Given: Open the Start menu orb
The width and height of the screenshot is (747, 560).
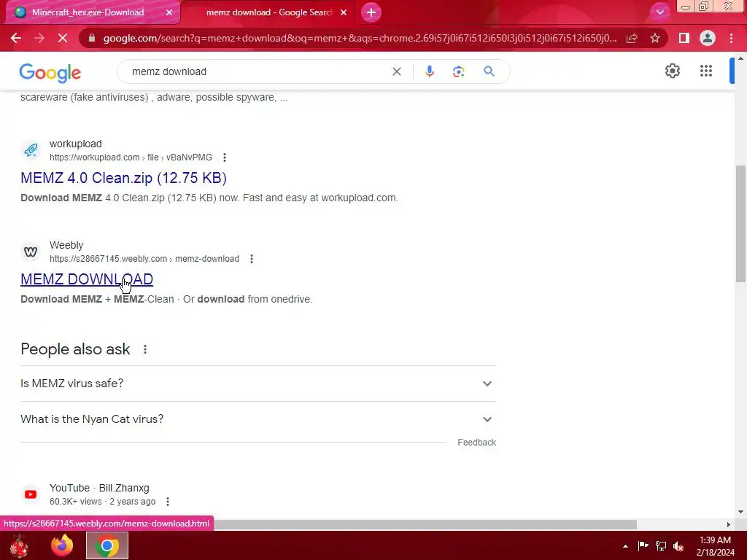Looking at the screenshot, I should click(x=19, y=545).
